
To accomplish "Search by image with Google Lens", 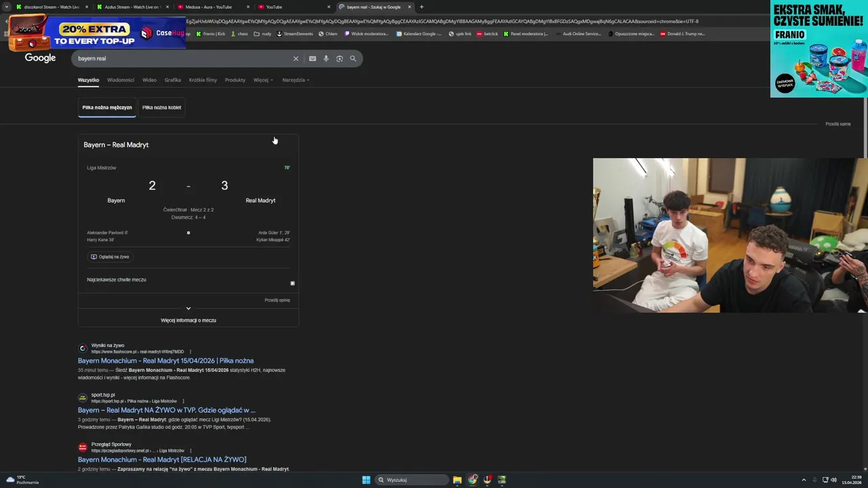I will pos(340,58).
